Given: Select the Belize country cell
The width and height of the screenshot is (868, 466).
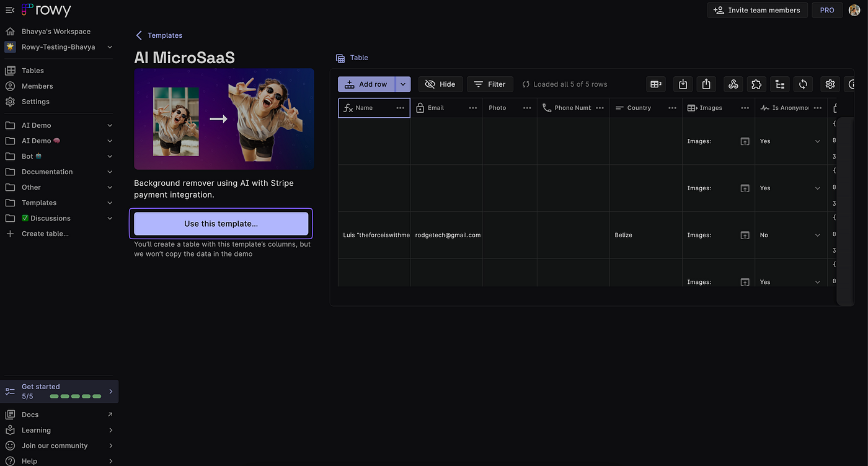Looking at the screenshot, I should point(646,235).
